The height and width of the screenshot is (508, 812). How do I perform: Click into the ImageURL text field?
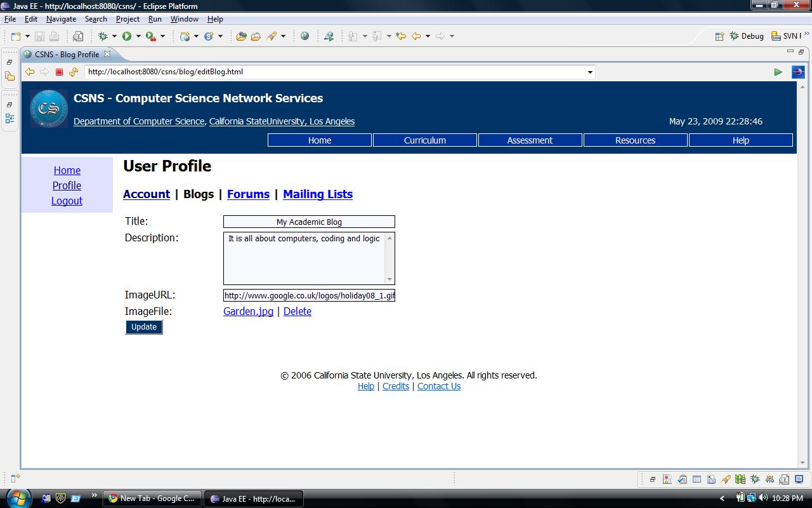point(309,295)
